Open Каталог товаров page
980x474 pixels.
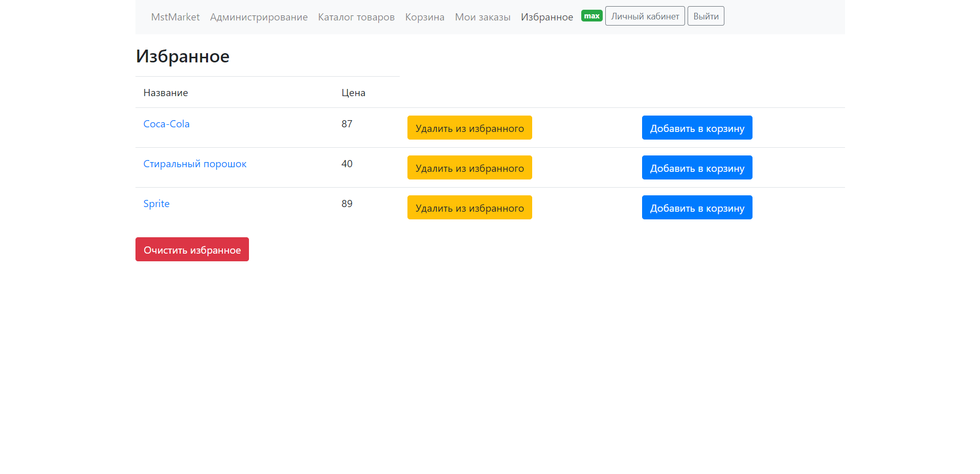click(356, 17)
